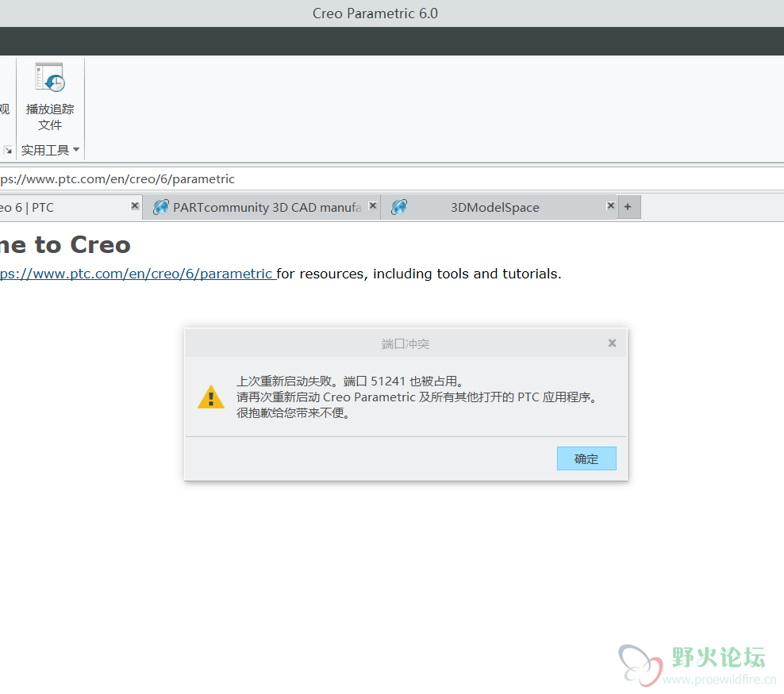Image resolution: width=784 pixels, height=694 pixels.
Task: Close the 3DModelSpace tab
Action: click(x=610, y=206)
